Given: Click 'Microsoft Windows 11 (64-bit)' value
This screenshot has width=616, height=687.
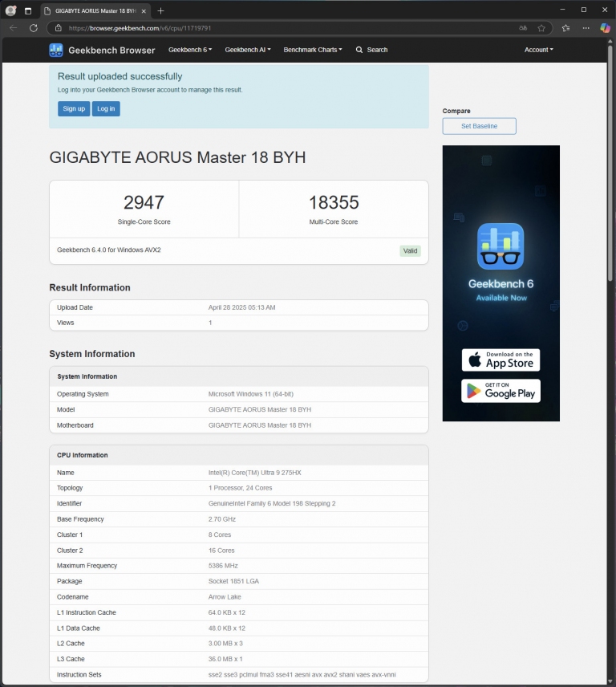Looking at the screenshot, I should 251,394.
